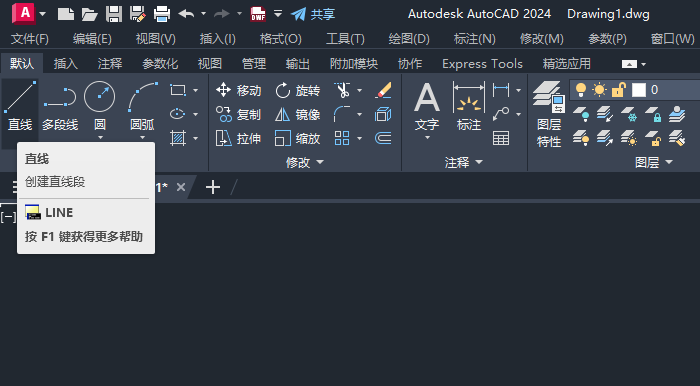The image size is (700, 386).
Task: Click the Linear dimension icon
Action: [501, 90]
